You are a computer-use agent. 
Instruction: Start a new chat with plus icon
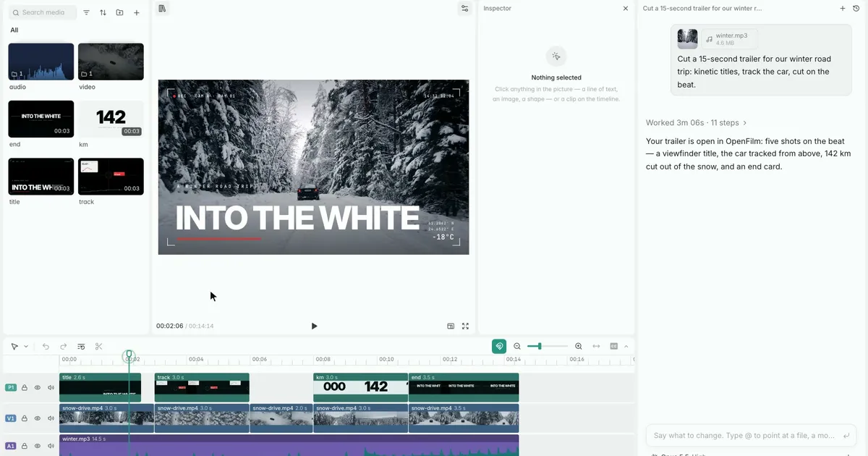coord(843,9)
